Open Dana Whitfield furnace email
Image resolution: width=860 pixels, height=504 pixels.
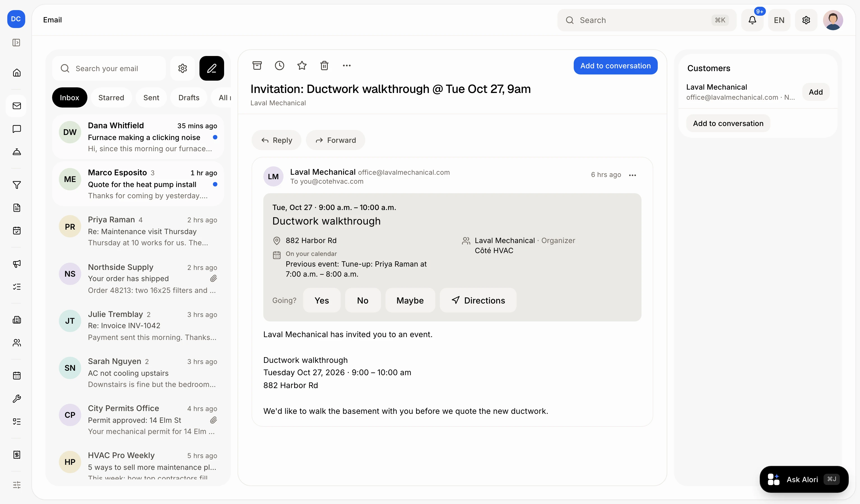click(x=138, y=137)
